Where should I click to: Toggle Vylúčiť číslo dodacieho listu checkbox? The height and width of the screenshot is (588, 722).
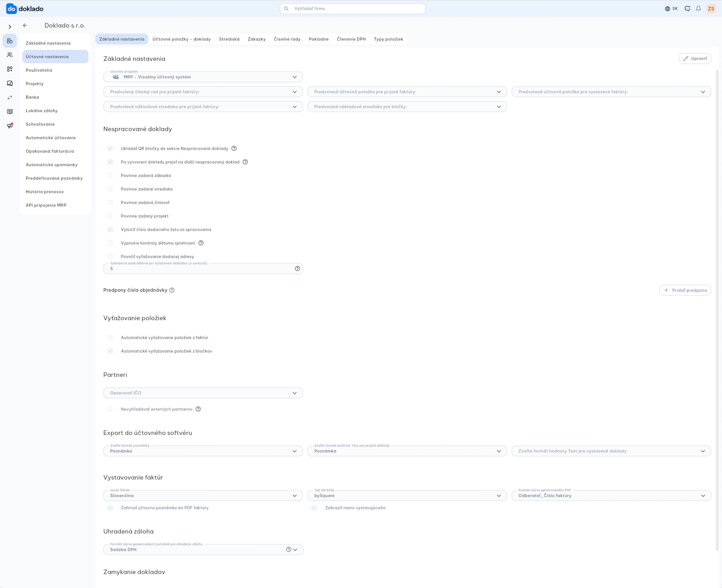(x=110, y=230)
